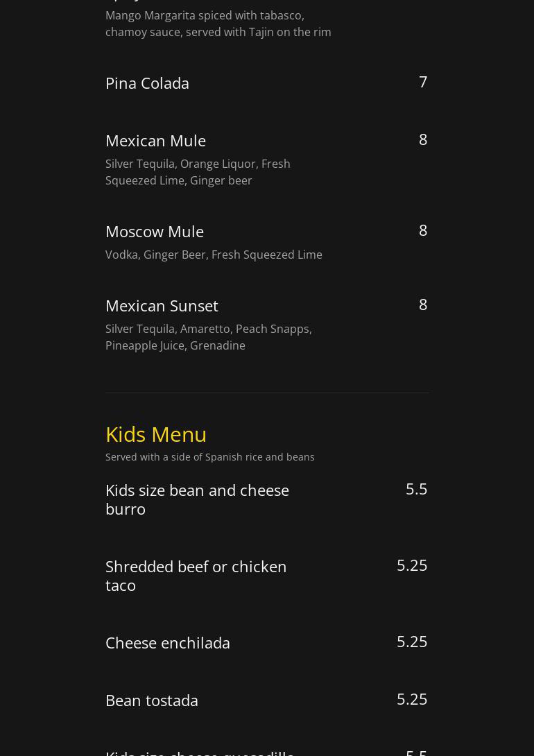Click the Moscow Mule price of 8
Image resolution: width=534 pixels, height=756 pixels.
point(423,230)
